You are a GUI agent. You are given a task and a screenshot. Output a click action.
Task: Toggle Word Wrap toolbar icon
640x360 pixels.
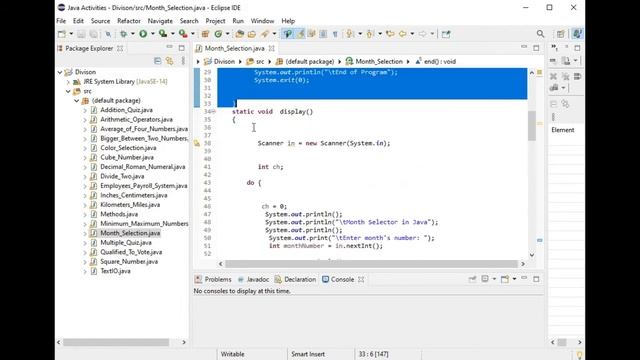(x=312, y=34)
